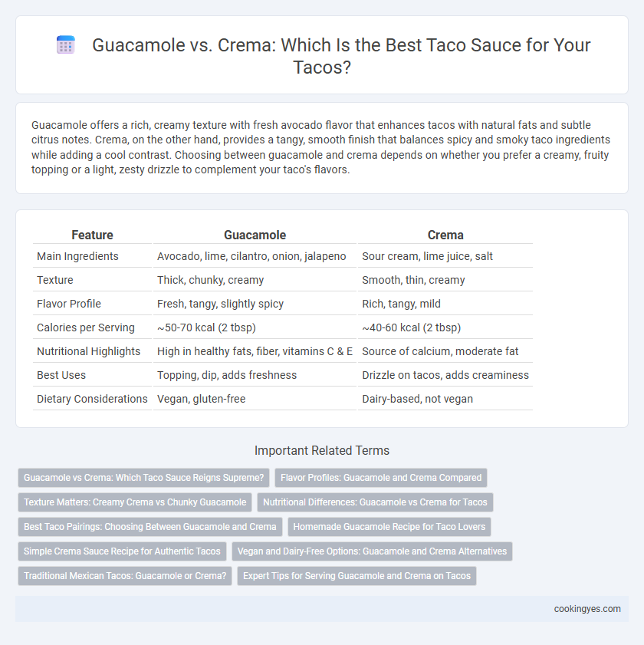Select the 'Crema' column header
644x645 pixels.
tap(445, 235)
